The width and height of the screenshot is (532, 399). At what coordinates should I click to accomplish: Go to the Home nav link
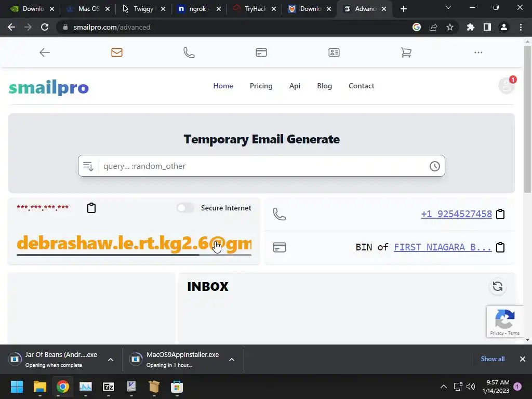coord(223,86)
